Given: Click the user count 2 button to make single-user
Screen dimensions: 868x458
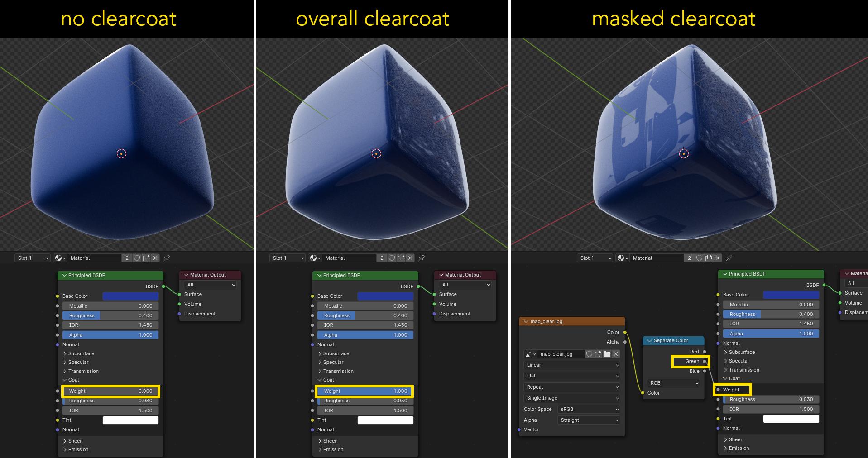Looking at the screenshot, I should [x=127, y=258].
